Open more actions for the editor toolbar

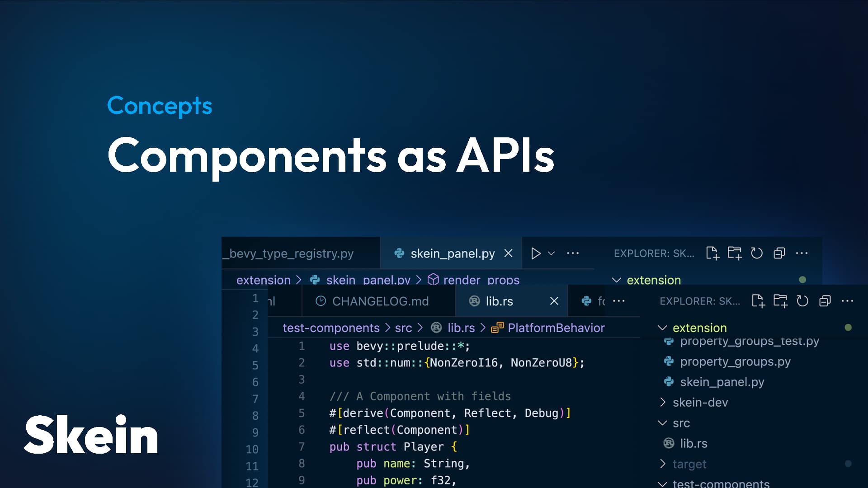coord(573,253)
